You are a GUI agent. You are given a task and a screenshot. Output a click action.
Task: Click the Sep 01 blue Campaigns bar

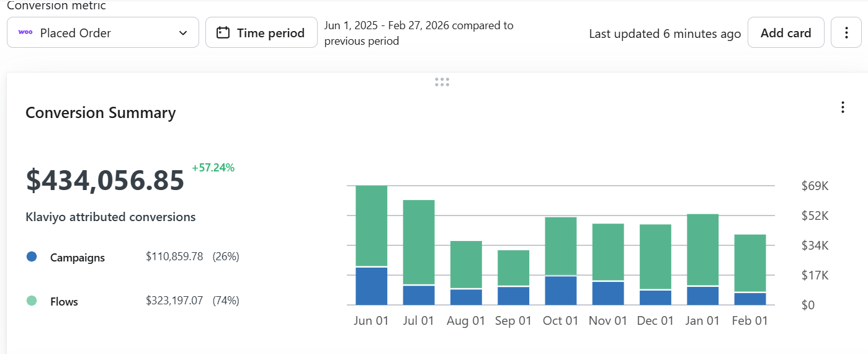pos(514,296)
